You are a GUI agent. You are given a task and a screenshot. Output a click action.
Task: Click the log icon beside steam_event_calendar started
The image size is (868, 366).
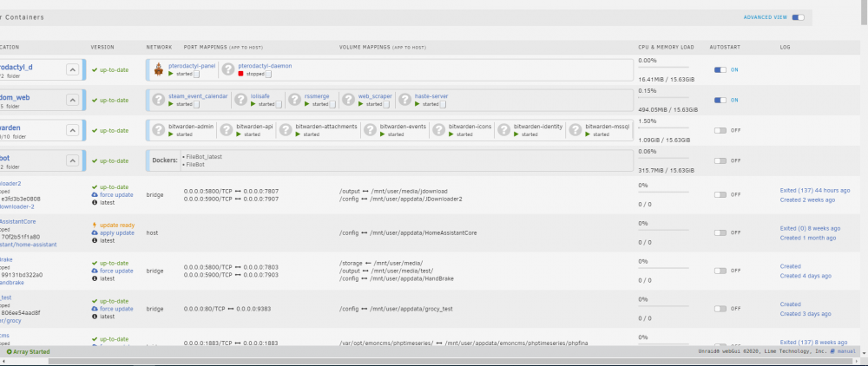pyautogui.click(x=196, y=104)
